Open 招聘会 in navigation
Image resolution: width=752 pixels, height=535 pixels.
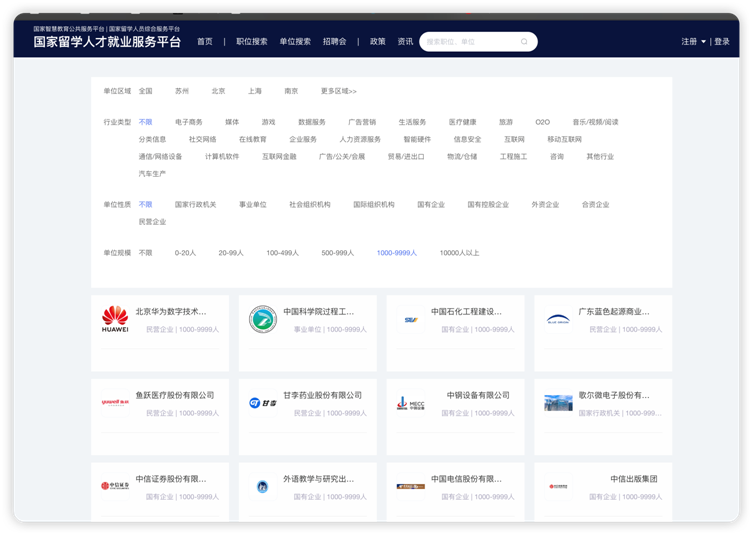pos(335,42)
